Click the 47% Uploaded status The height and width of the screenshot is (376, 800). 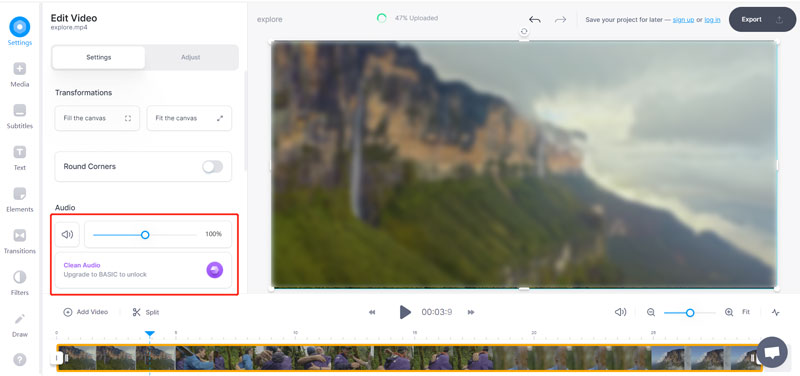416,18
